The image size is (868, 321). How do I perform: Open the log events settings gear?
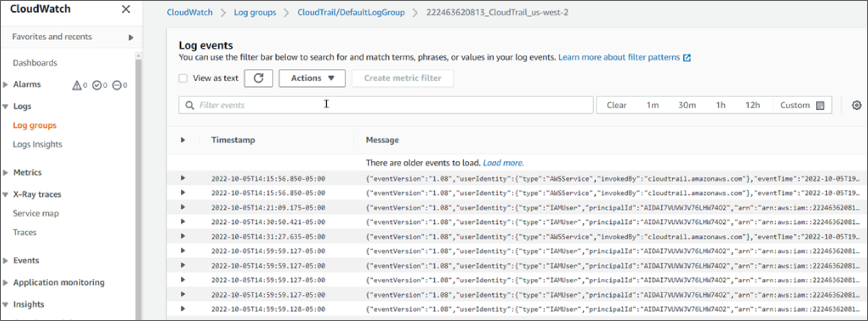[856, 106]
